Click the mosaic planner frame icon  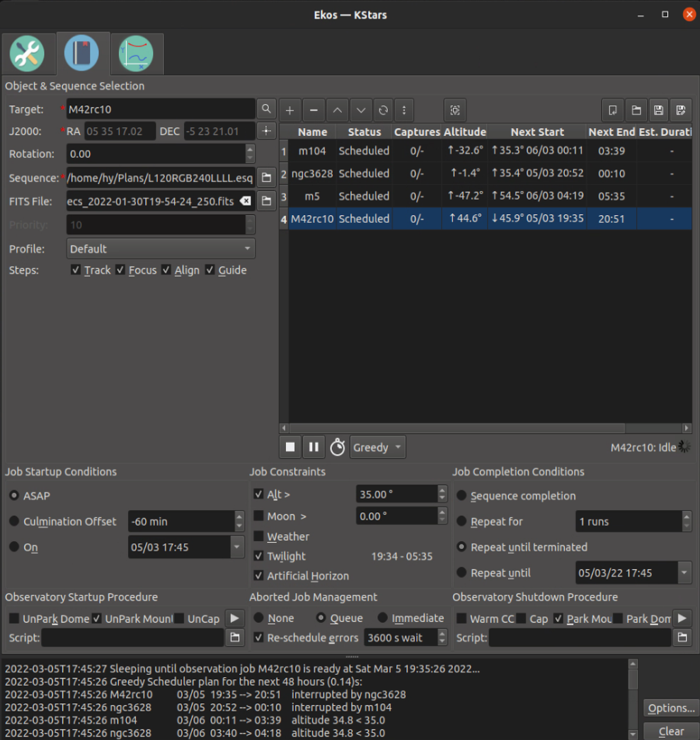tap(455, 110)
